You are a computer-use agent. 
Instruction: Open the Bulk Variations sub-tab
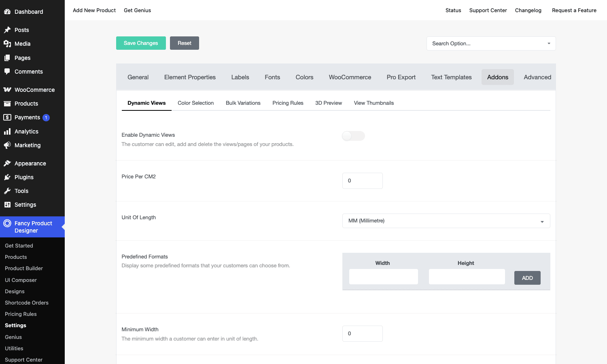click(x=243, y=103)
